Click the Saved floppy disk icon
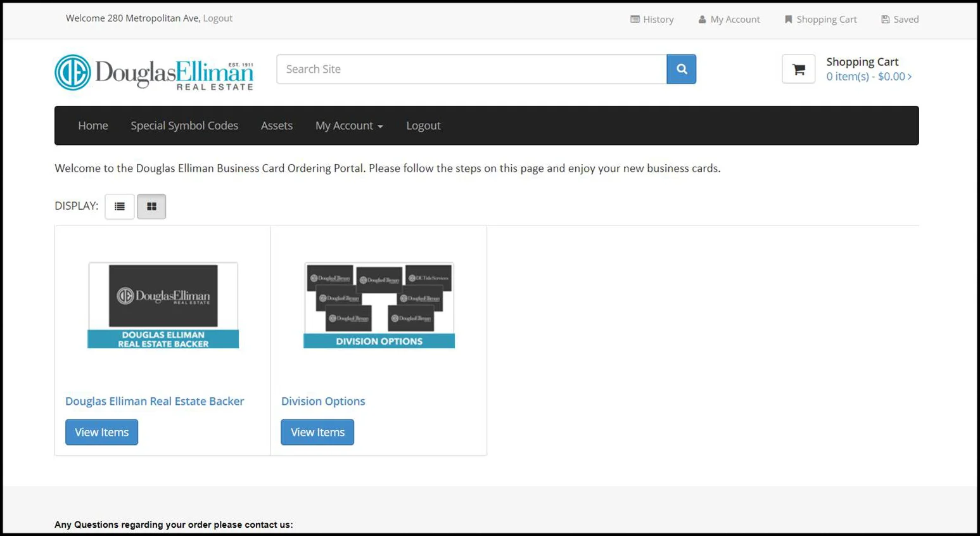This screenshot has width=980, height=536. pos(886,20)
